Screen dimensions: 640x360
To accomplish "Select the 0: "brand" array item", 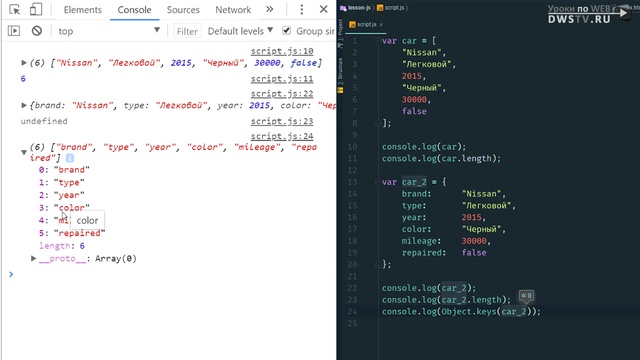I will click(64, 169).
